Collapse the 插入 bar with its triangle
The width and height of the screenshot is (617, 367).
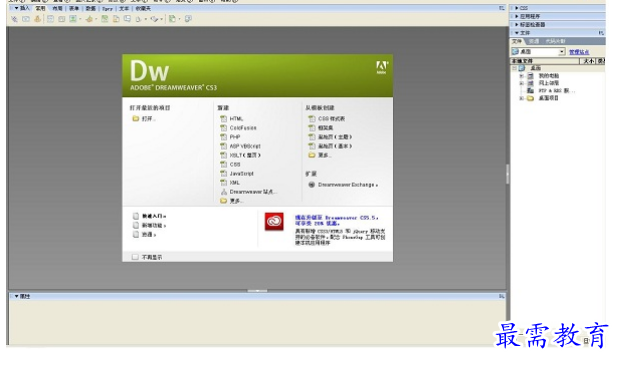[17, 8]
